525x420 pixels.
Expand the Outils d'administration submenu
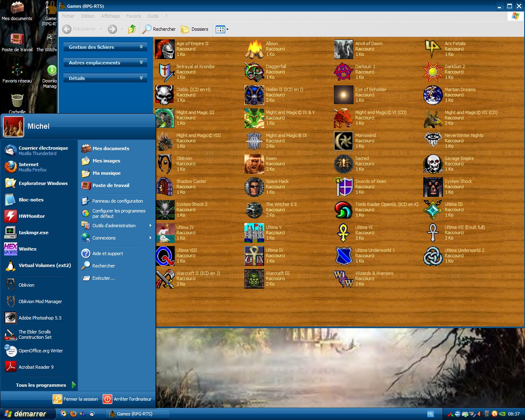116,226
